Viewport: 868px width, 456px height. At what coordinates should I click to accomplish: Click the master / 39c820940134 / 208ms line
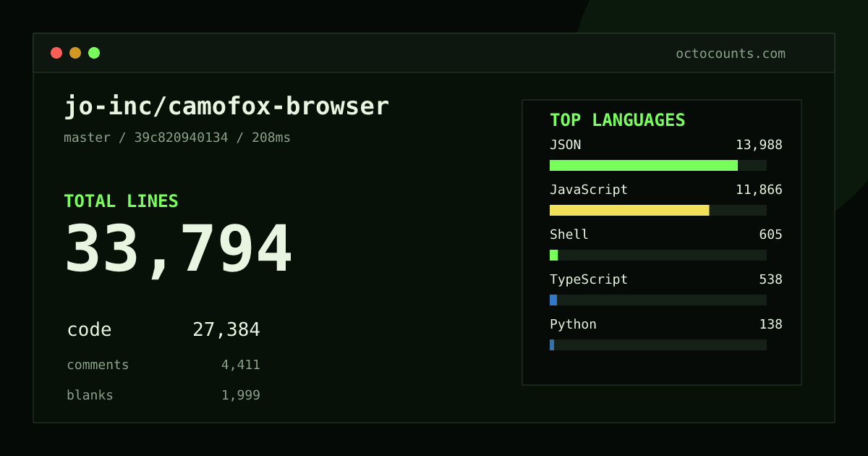177,138
